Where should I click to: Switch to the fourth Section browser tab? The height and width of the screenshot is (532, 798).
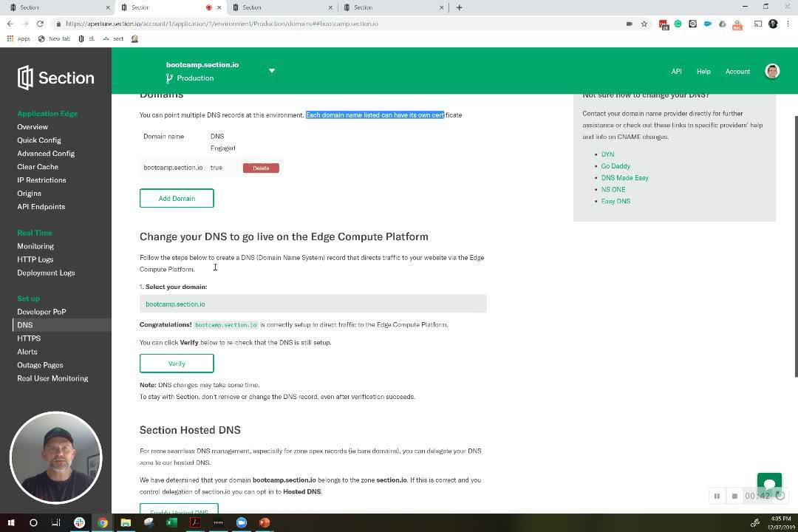tap(393, 7)
